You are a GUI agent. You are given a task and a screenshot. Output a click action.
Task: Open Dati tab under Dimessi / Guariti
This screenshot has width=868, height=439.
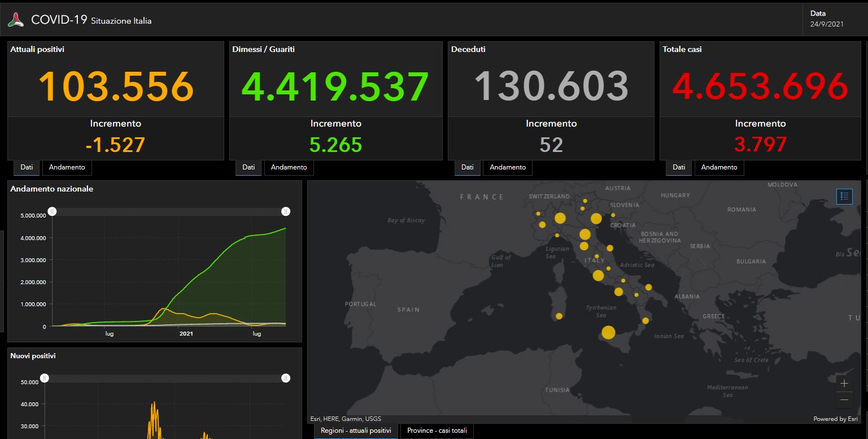(x=248, y=167)
